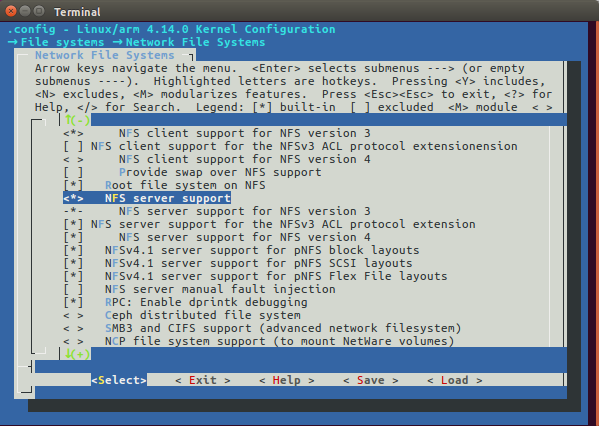Click the window maximize button
The width and height of the screenshot is (599, 426).
pos(39,11)
